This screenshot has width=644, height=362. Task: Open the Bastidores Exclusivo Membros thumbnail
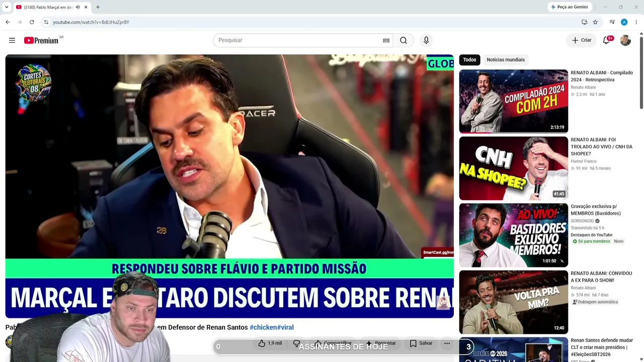pos(513,235)
